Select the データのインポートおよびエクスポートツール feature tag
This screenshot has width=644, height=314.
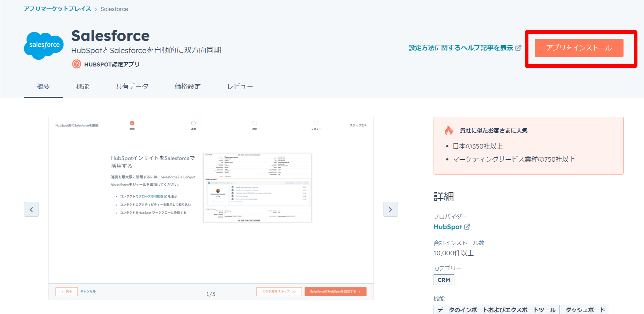(496, 310)
